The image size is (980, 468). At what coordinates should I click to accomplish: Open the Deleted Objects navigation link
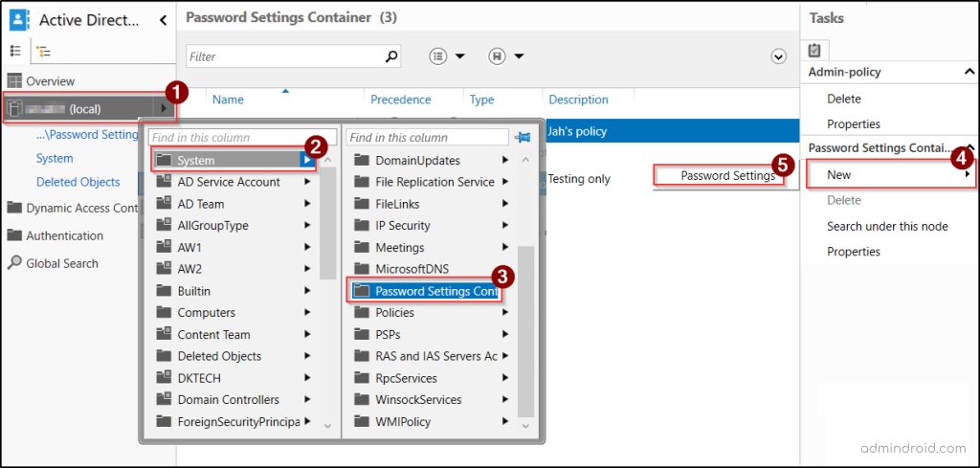[78, 182]
